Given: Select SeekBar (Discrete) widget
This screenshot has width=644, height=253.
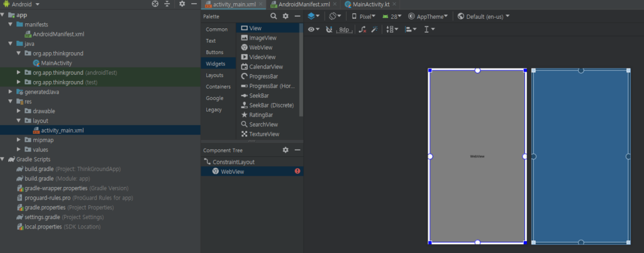Looking at the screenshot, I should pyautogui.click(x=267, y=105).
